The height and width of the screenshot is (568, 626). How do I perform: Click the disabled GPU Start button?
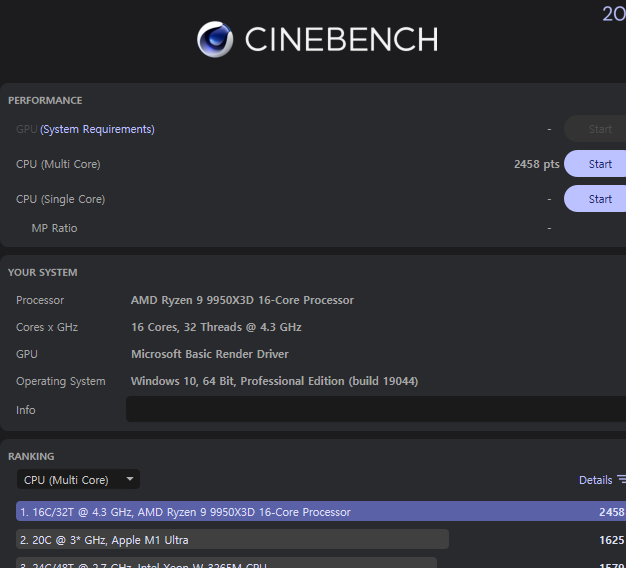596,129
